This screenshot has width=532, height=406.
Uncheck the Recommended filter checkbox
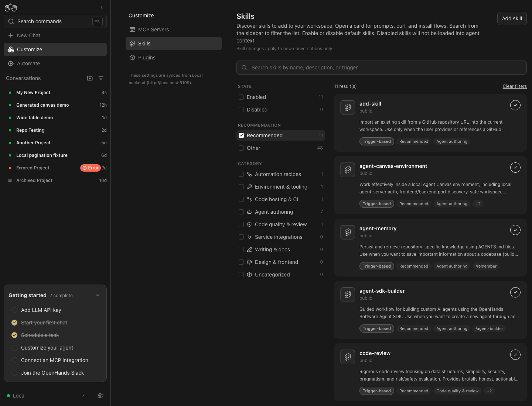point(241,135)
